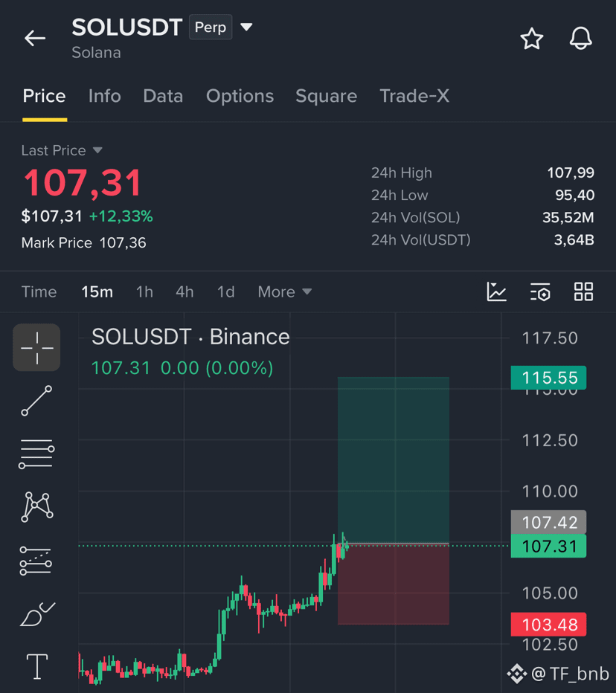The image size is (616, 693).
Task: Click the 112.50 price axis label
Action: click(550, 440)
